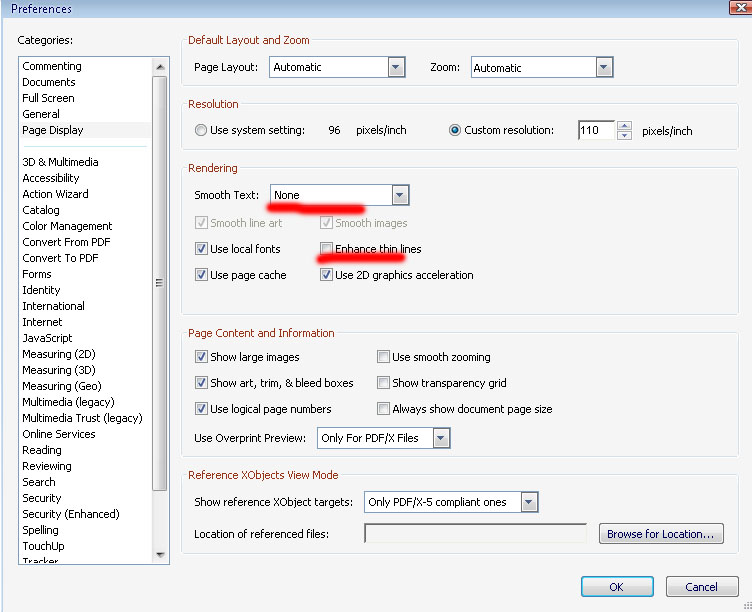The width and height of the screenshot is (752, 612).
Task: Open the Smooth Text dropdown
Action: 400,195
